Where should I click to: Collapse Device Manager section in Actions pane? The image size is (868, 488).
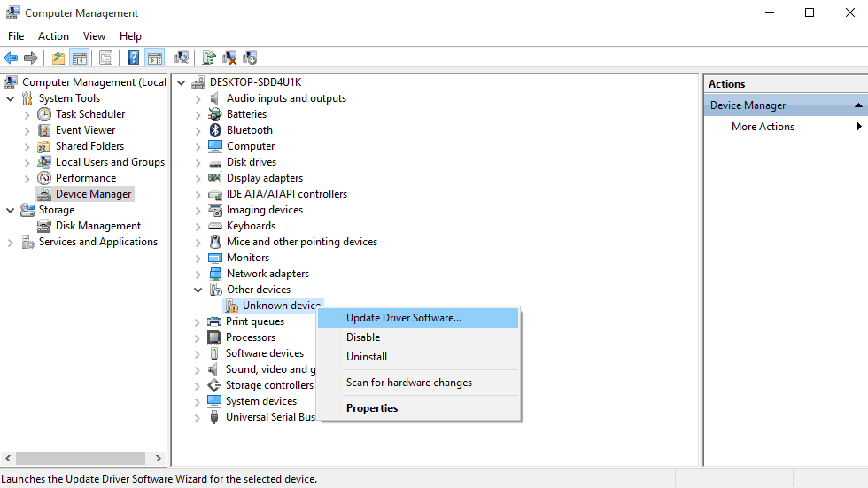click(858, 105)
